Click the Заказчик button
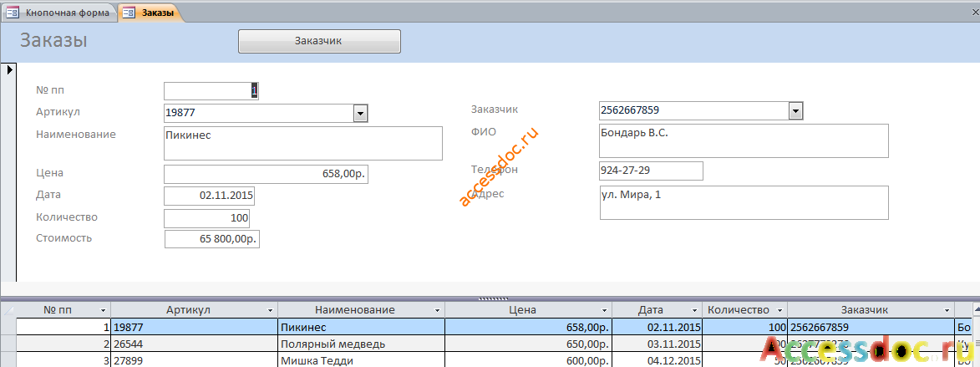This screenshot has height=367, width=980. pyautogui.click(x=319, y=41)
